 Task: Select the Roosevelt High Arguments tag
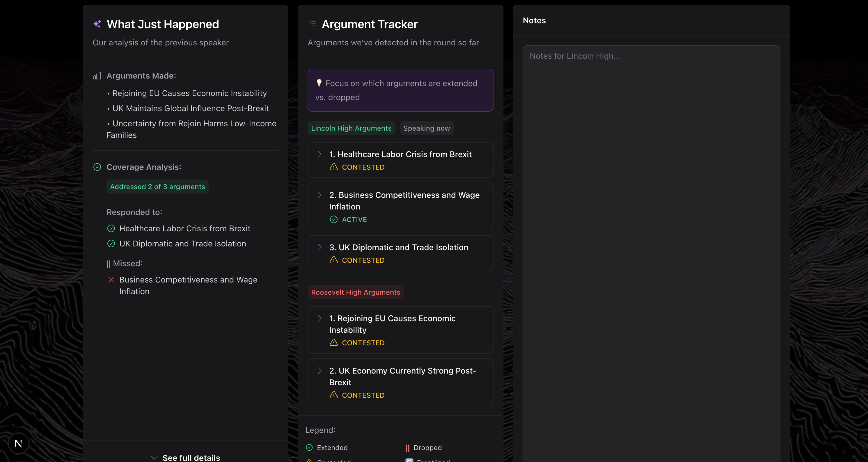pos(356,292)
